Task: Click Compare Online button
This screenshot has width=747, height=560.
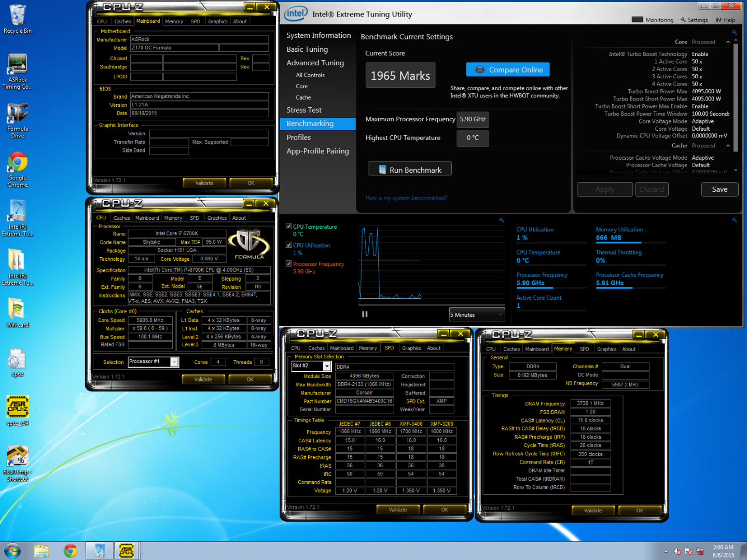Action: click(x=508, y=69)
